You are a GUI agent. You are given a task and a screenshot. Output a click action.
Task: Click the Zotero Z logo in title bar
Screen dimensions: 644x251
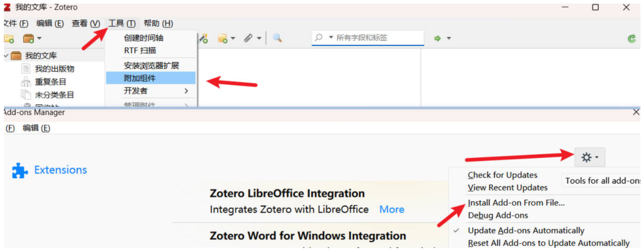point(7,7)
